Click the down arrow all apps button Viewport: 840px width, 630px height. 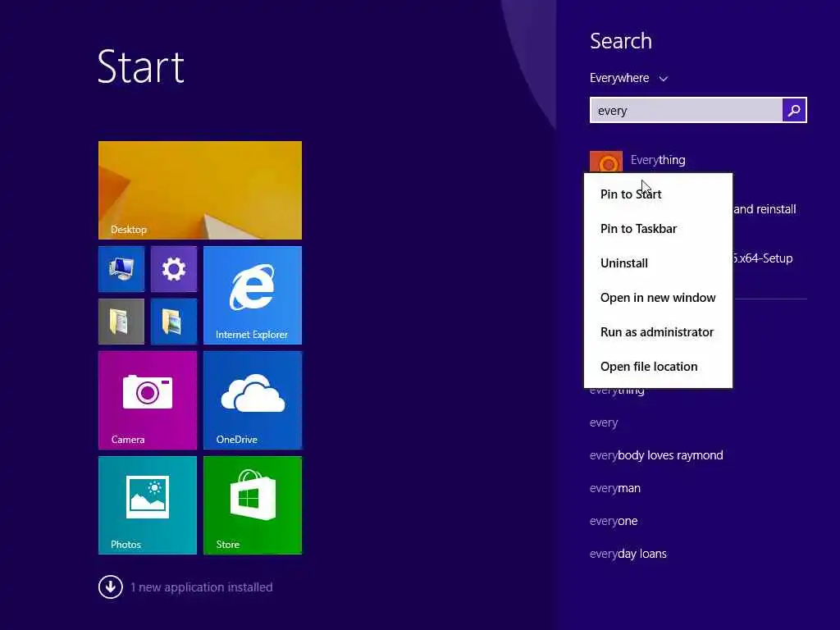(111, 587)
